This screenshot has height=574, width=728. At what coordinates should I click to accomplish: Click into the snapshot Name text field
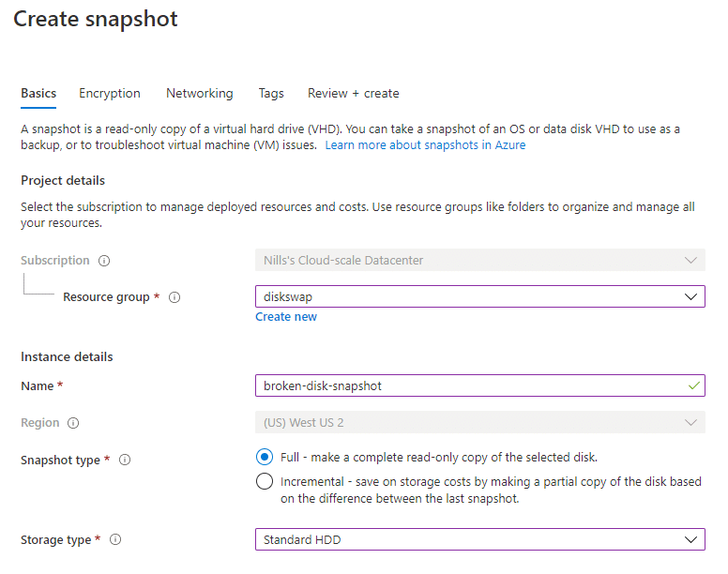(x=469, y=385)
